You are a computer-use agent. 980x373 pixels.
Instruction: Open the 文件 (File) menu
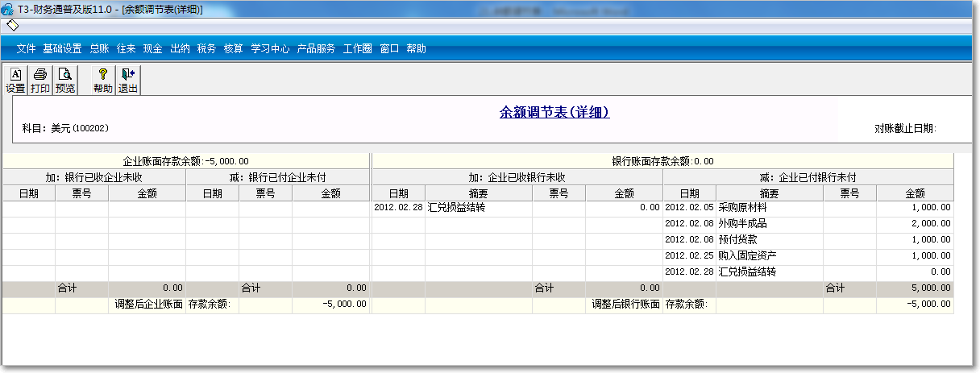pos(27,49)
